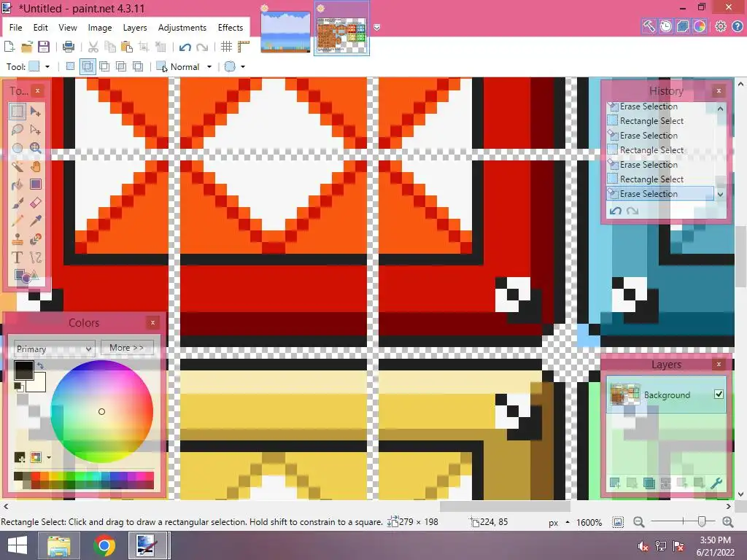Select the Gradient tool
The width and height of the screenshot is (747, 560).
coord(35,184)
